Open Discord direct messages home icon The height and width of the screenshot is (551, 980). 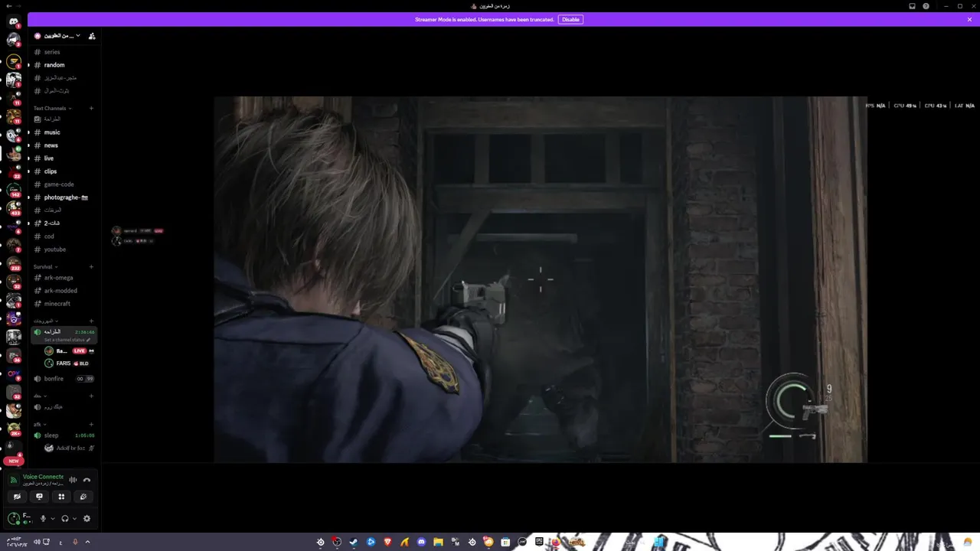14,22
